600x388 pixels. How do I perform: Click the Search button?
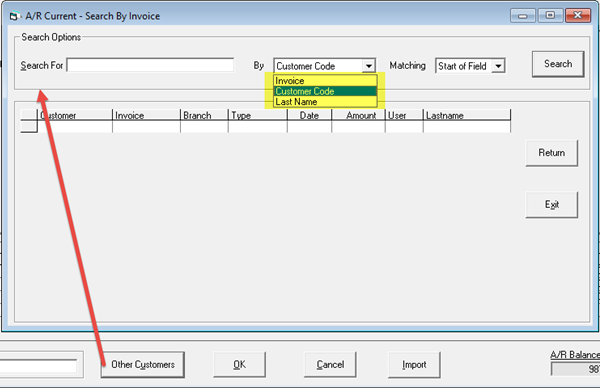pos(558,64)
